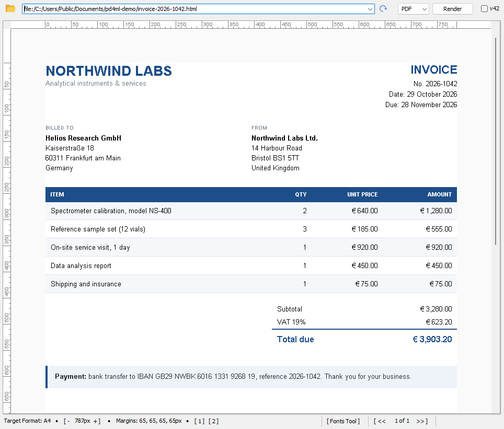504x429 pixels.
Task: Click the vertical ruler beside the page
Action: click(x=7, y=221)
